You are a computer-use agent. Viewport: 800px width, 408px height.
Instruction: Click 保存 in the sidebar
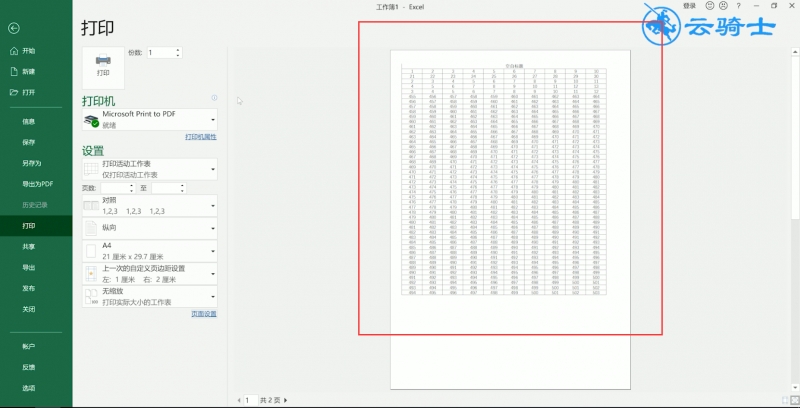point(36,142)
